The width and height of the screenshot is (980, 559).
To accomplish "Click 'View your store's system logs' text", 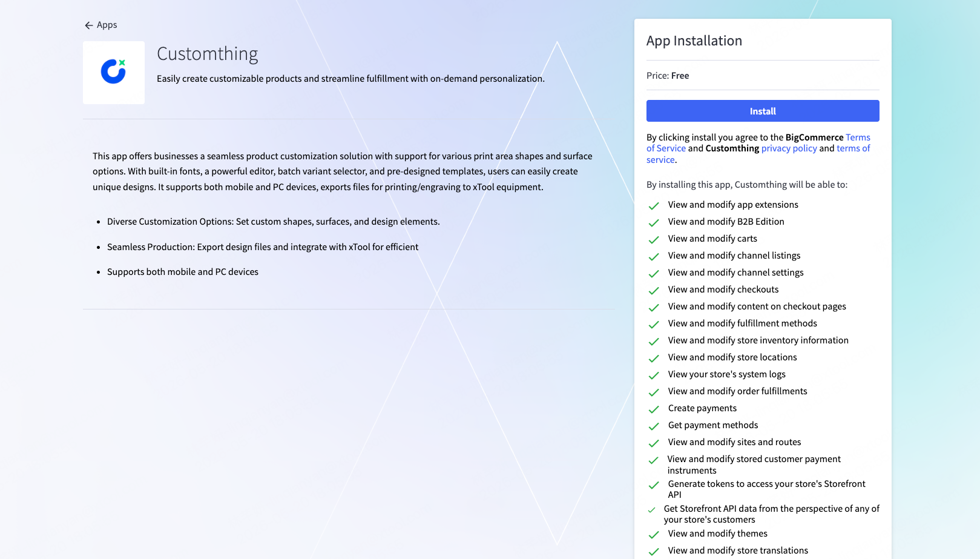I will coord(727,374).
